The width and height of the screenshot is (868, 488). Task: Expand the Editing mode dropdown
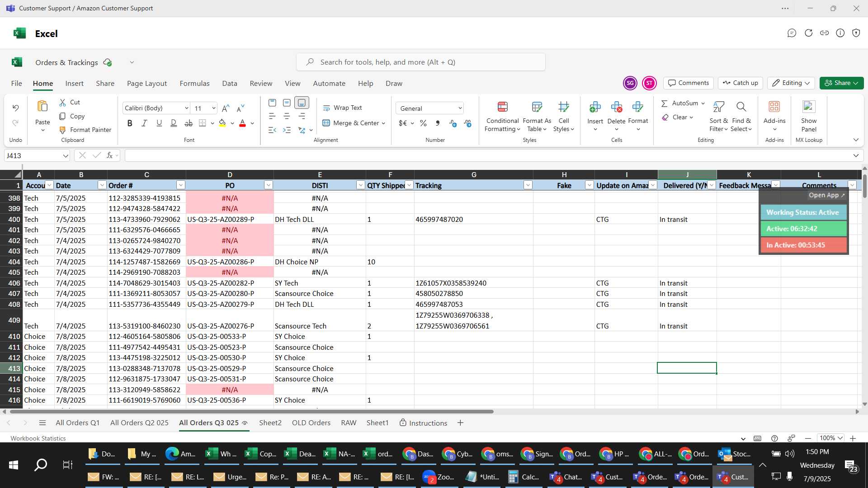point(791,83)
